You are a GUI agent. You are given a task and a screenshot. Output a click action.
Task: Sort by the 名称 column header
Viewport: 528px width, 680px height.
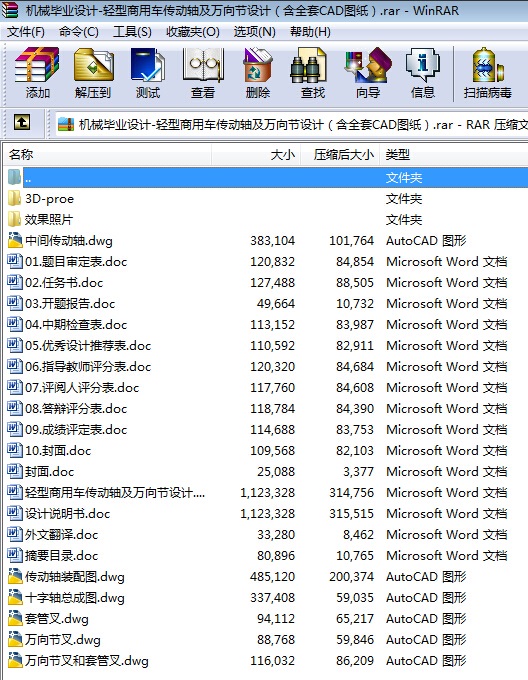pyautogui.click(x=108, y=154)
